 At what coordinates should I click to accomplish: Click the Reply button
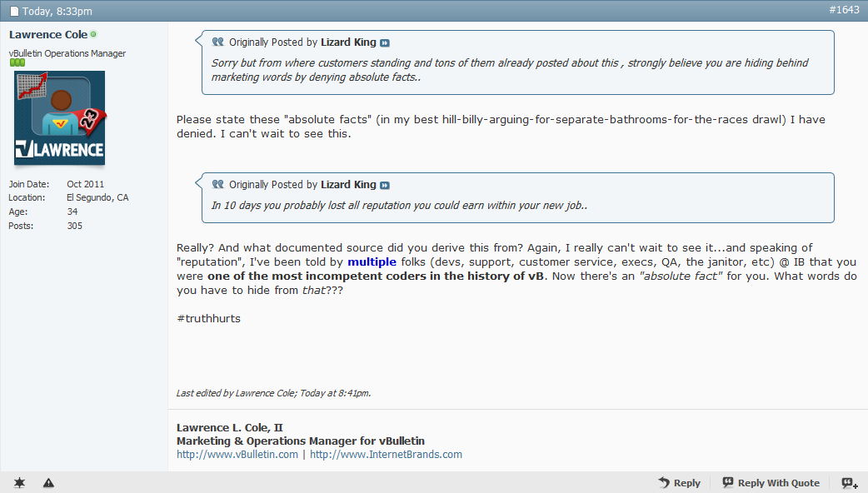(679, 482)
